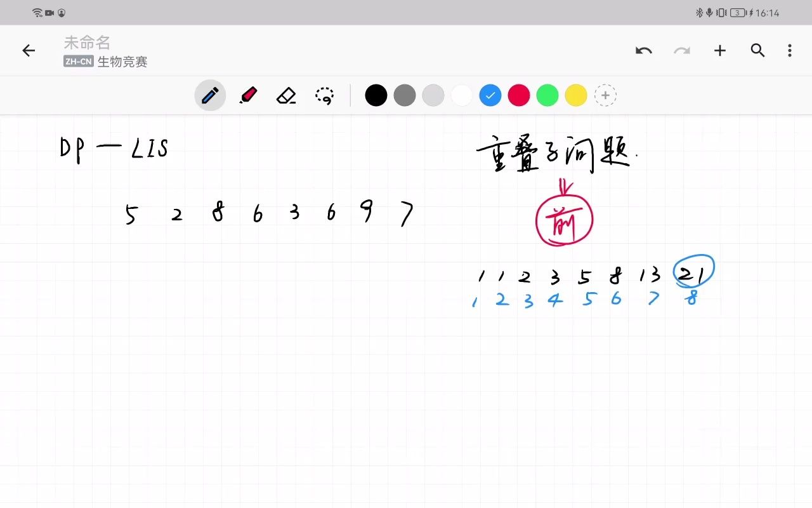Switch ink color to red
This screenshot has width=812, height=508.
(x=519, y=95)
